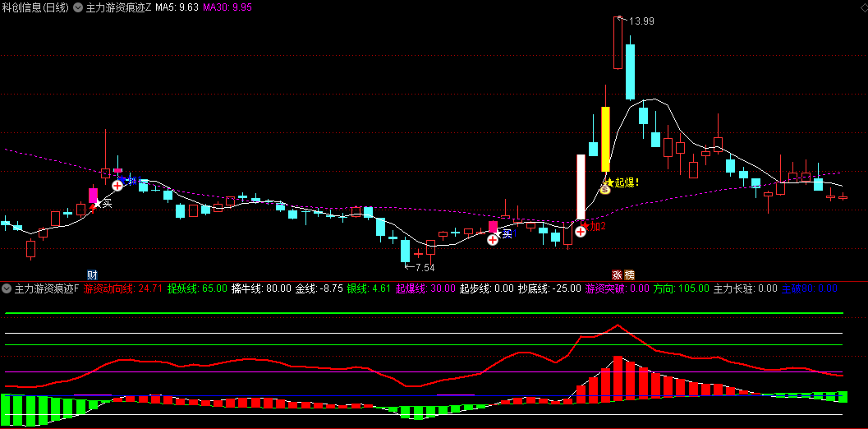Select the white star 买 signal marker
868x429 pixels.
[98, 204]
